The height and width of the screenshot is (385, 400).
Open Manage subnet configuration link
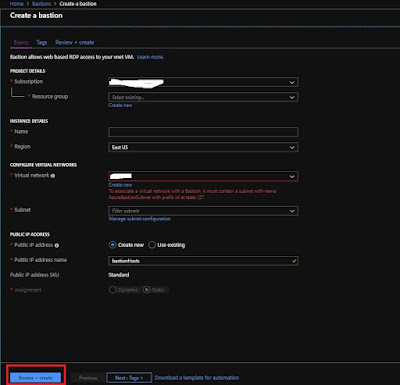click(x=140, y=219)
